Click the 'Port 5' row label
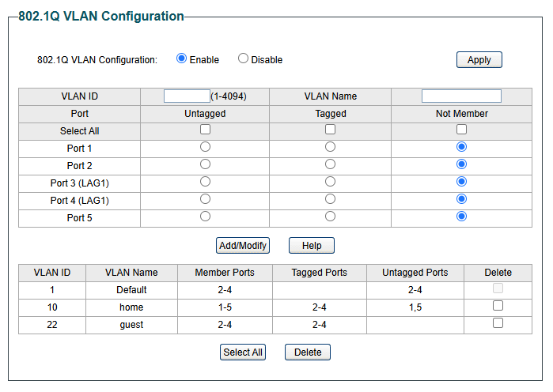 pos(79,218)
